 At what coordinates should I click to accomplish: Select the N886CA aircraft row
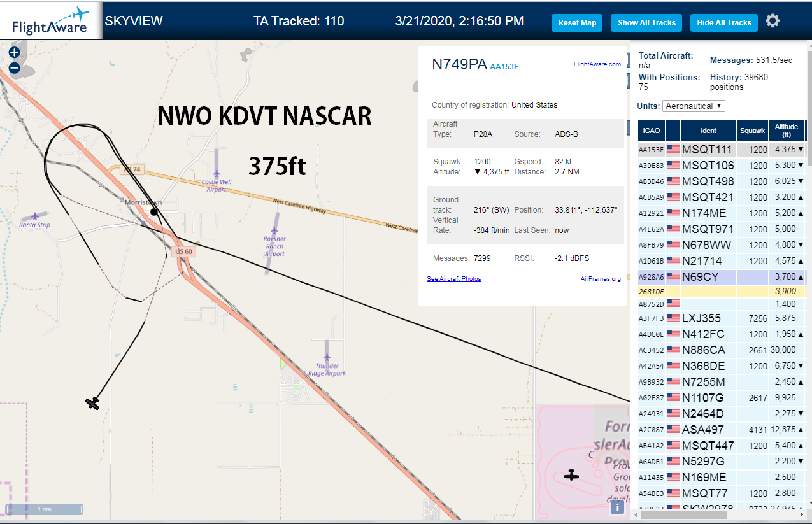[x=722, y=350]
